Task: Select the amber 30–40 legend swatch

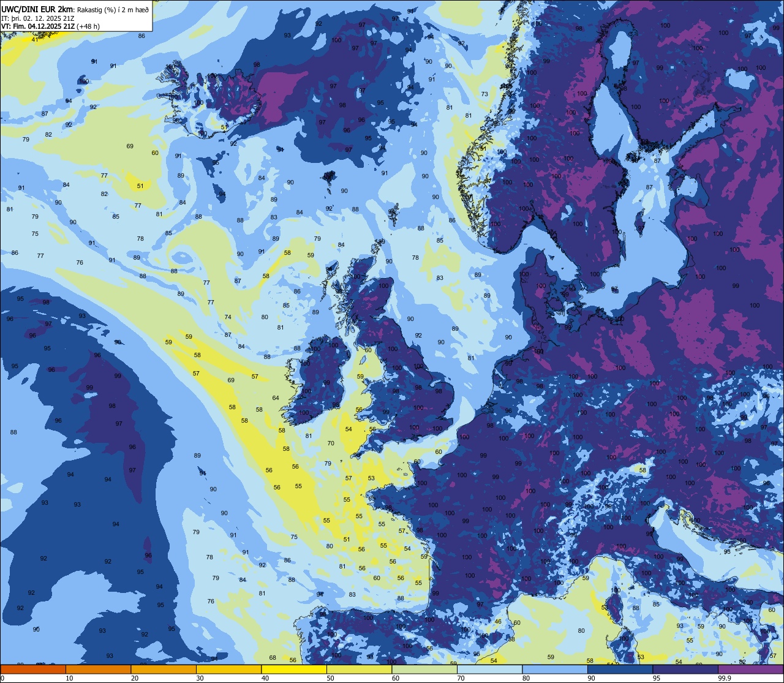Action: click(x=228, y=670)
